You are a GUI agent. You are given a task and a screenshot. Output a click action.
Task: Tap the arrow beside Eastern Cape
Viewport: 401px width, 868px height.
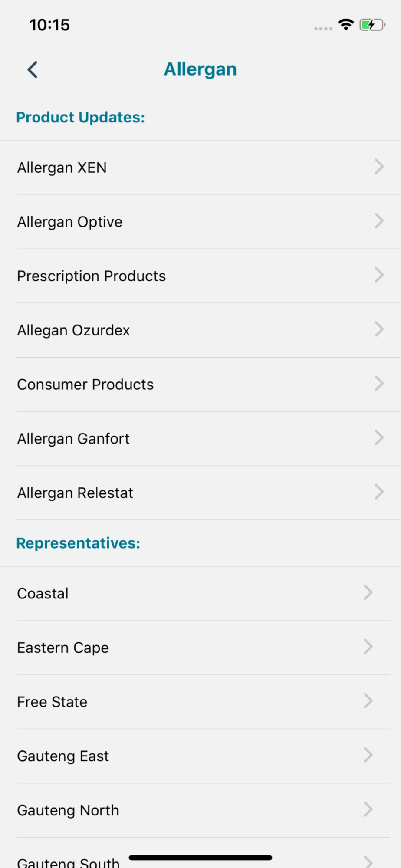point(368,647)
